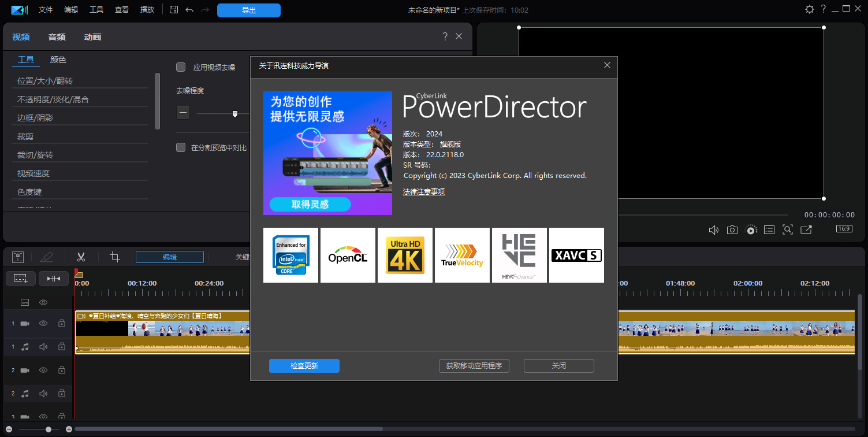Image resolution: width=868 pixels, height=437 pixels.
Task: Take a snapshot with the camera icon
Action: tap(732, 230)
